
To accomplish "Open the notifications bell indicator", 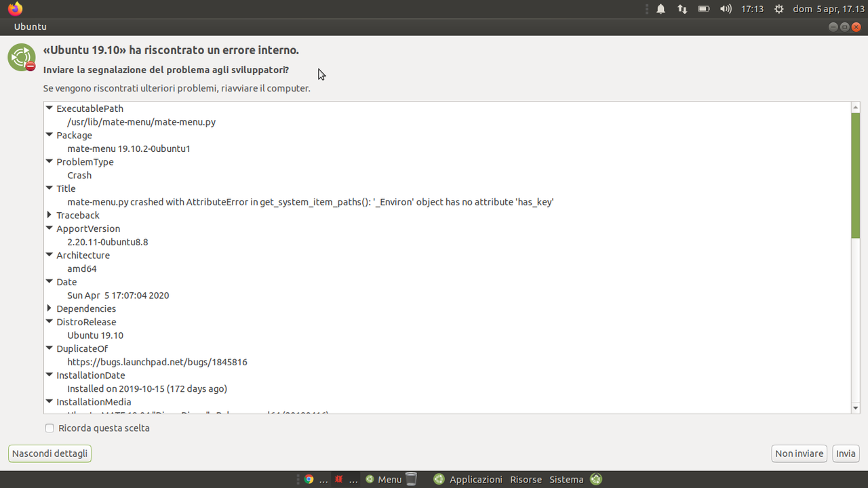I will pyautogui.click(x=660, y=9).
